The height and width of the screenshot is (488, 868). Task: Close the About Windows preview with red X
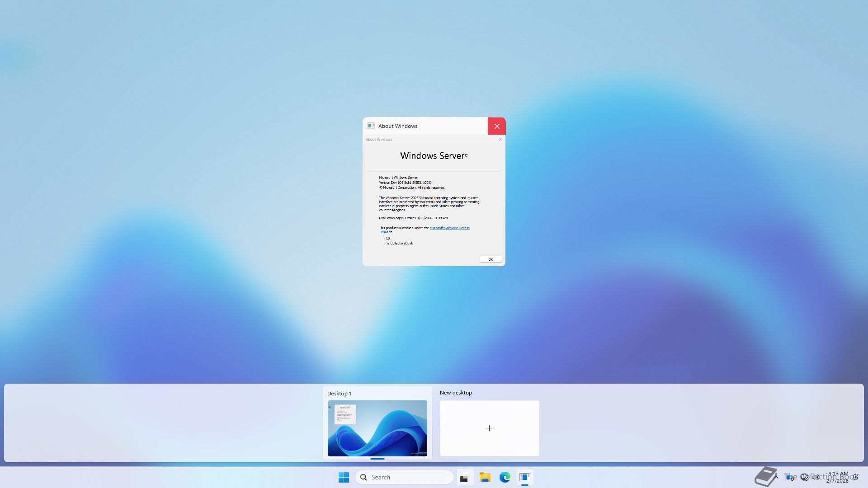[x=496, y=126]
